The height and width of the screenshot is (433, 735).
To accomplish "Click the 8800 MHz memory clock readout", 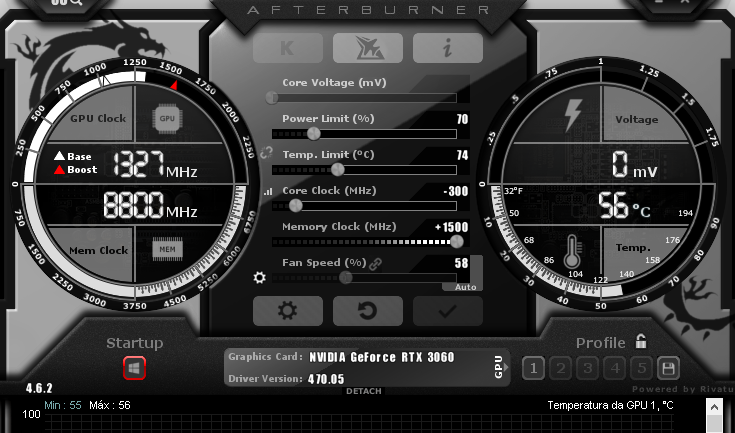I will [150, 205].
